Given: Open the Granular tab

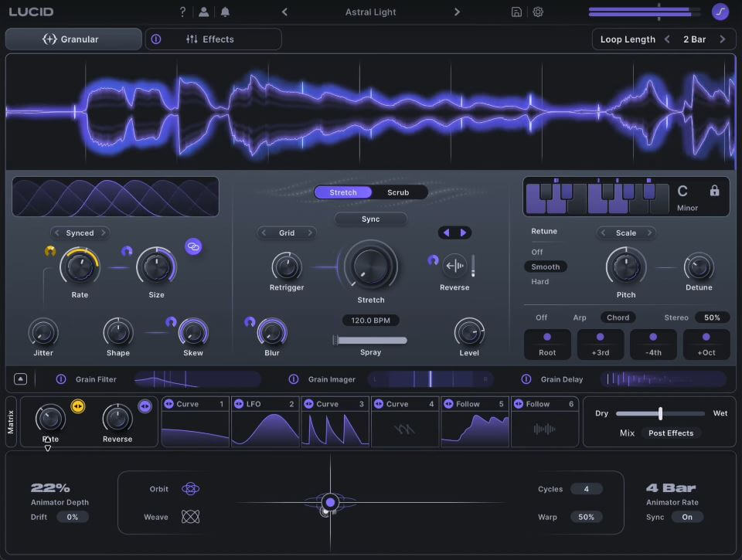Looking at the screenshot, I should pyautogui.click(x=73, y=39).
